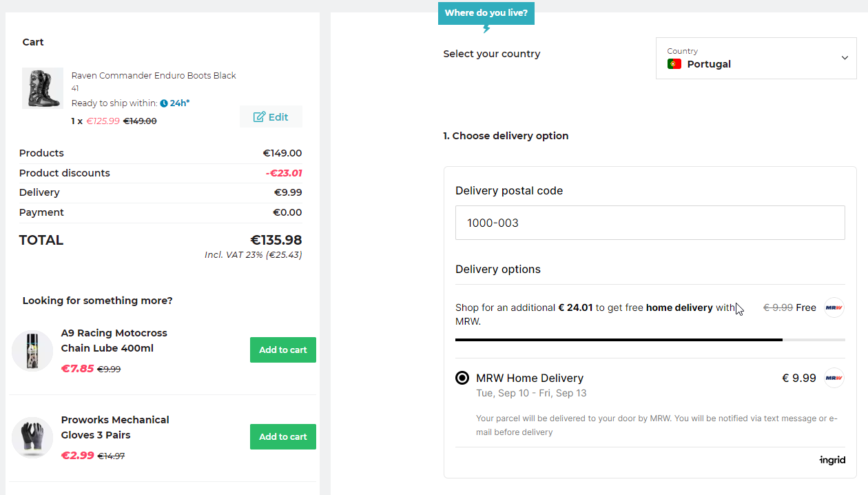The width and height of the screenshot is (868, 495).
Task: Add Proworks Mechanical Gloves to cart
Action: point(283,437)
